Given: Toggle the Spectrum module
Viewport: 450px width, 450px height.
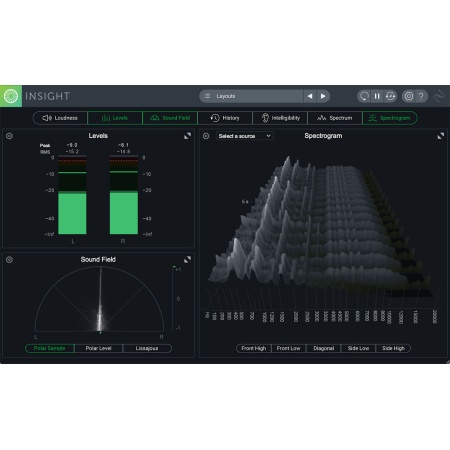Looking at the screenshot, I should pos(335,118).
